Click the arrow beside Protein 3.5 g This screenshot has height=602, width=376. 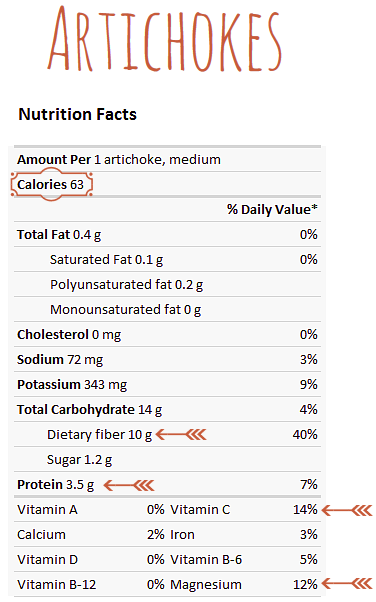[x=129, y=485]
